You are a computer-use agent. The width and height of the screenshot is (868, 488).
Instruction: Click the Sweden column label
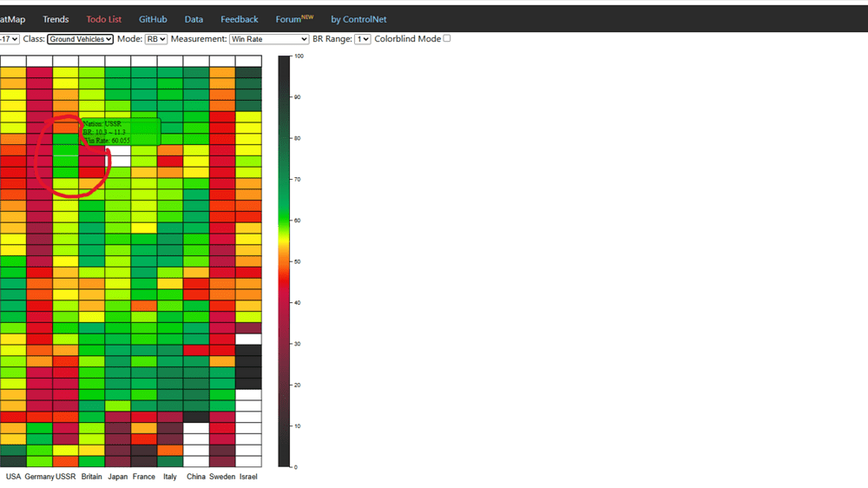[x=222, y=476]
